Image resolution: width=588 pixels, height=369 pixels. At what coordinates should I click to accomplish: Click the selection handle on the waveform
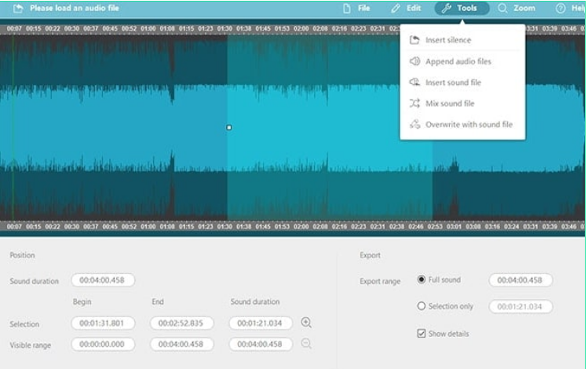(228, 127)
